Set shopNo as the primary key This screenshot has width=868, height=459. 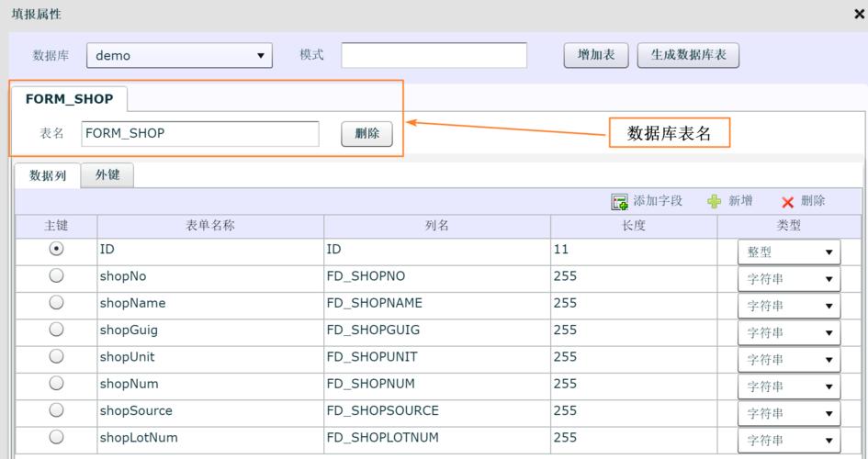click(x=56, y=275)
